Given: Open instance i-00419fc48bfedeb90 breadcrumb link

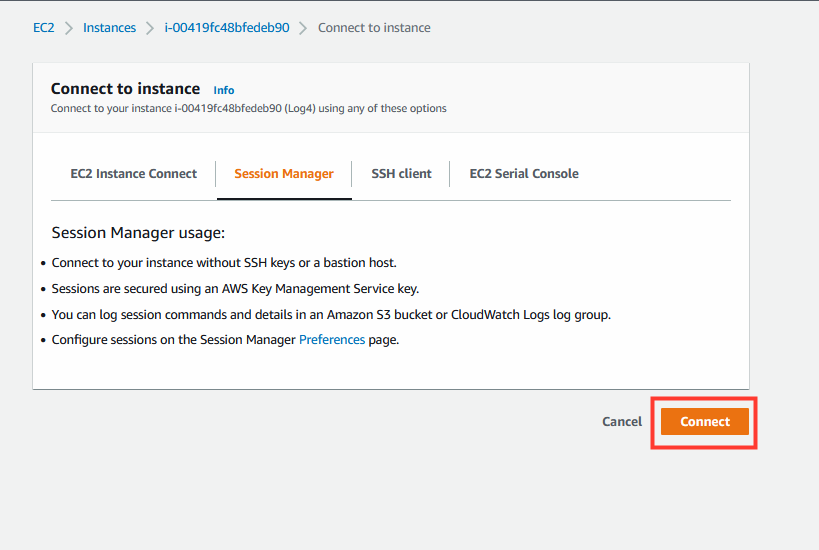Looking at the screenshot, I should pyautogui.click(x=227, y=28).
